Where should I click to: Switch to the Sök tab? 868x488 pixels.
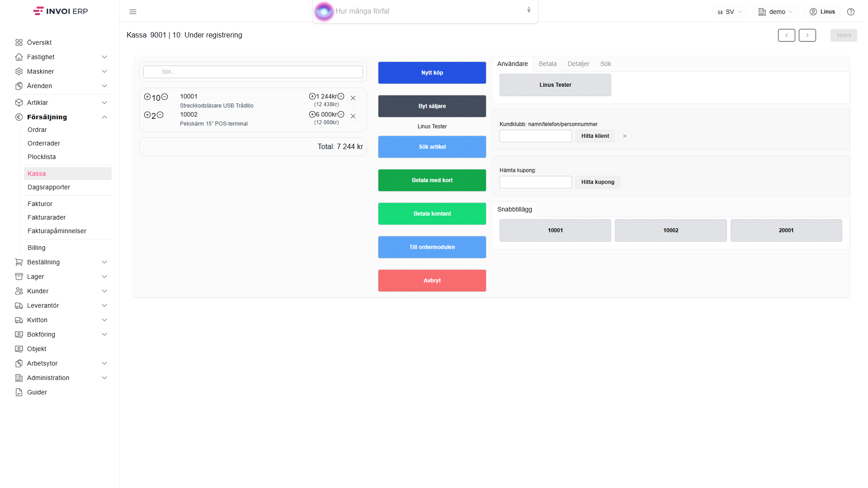pyautogui.click(x=605, y=64)
